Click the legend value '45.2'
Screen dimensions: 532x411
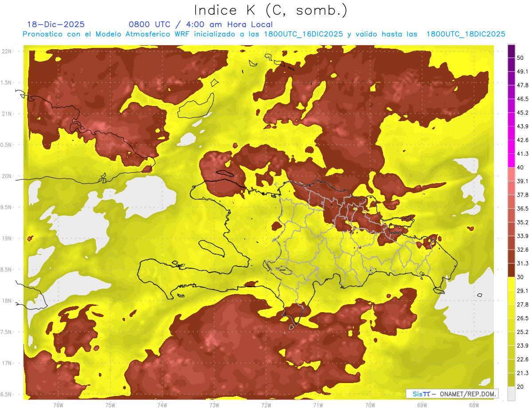523,113
